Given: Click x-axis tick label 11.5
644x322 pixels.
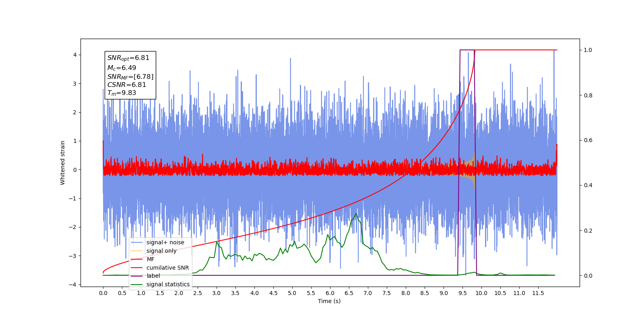Looking at the screenshot, I should [x=538, y=293].
